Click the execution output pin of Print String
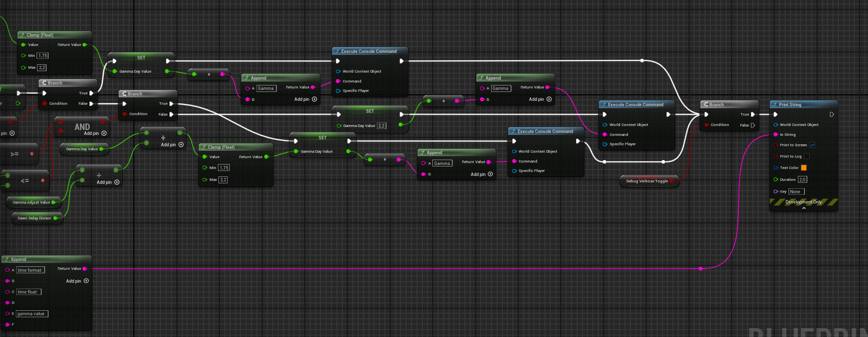Screen dimensions: 868x337 tap(832, 115)
